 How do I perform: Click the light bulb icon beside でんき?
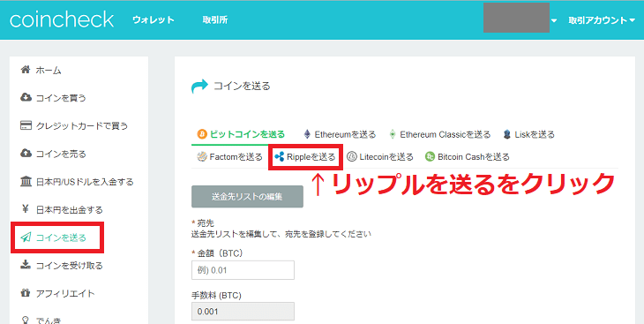pyautogui.click(x=26, y=320)
